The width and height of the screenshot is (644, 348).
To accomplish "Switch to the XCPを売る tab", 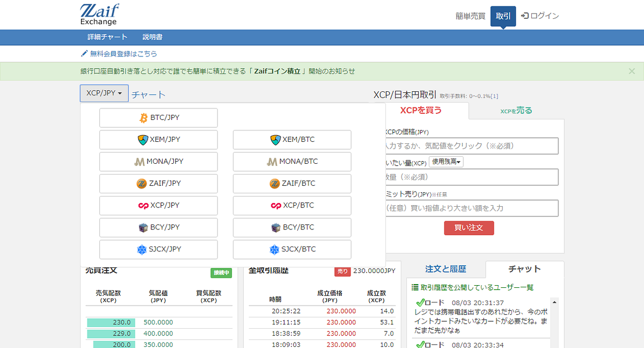I will (x=516, y=110).
